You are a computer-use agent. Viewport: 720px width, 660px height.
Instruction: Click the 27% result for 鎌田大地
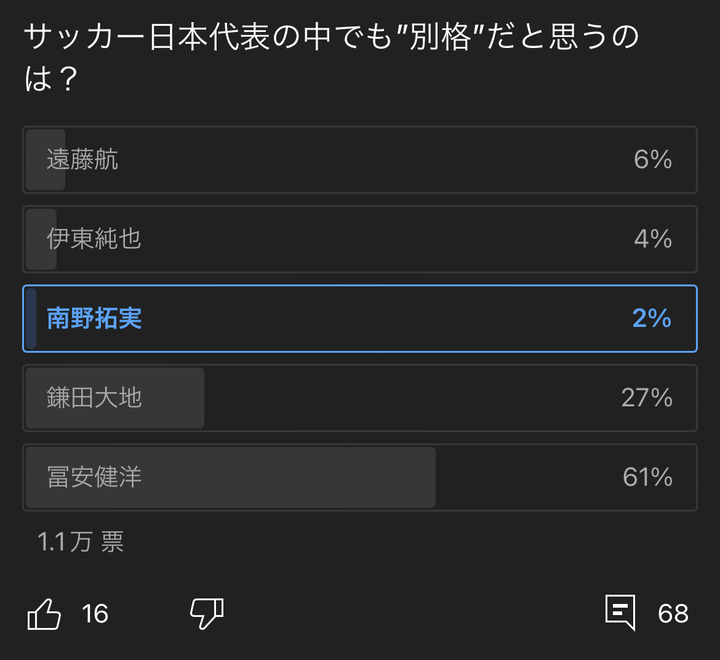pos(647,398)
